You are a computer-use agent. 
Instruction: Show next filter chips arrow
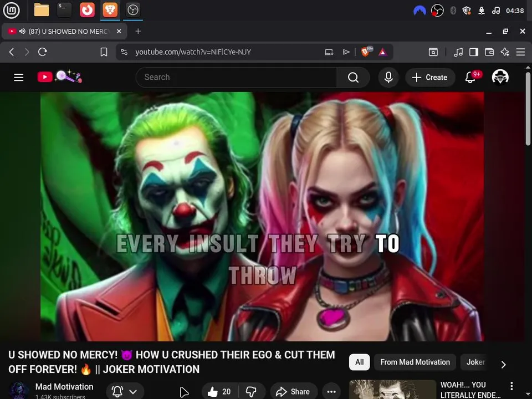pos(504,365)
